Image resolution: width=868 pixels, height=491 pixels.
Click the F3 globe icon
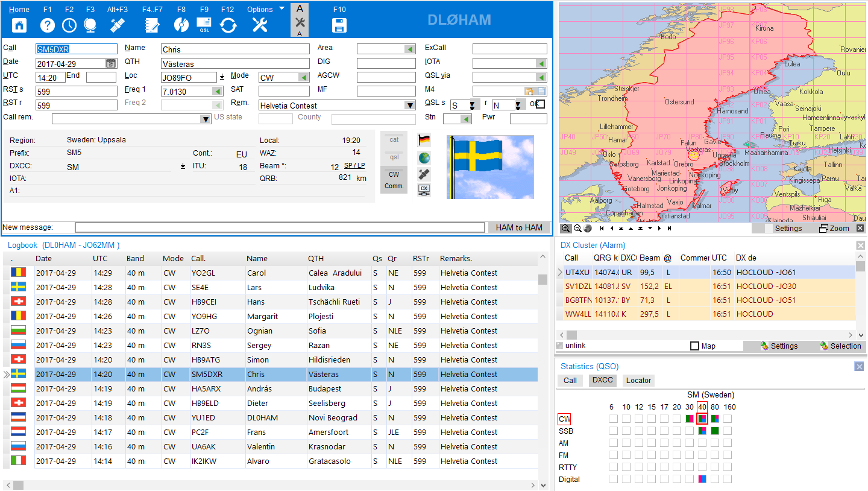90,25
